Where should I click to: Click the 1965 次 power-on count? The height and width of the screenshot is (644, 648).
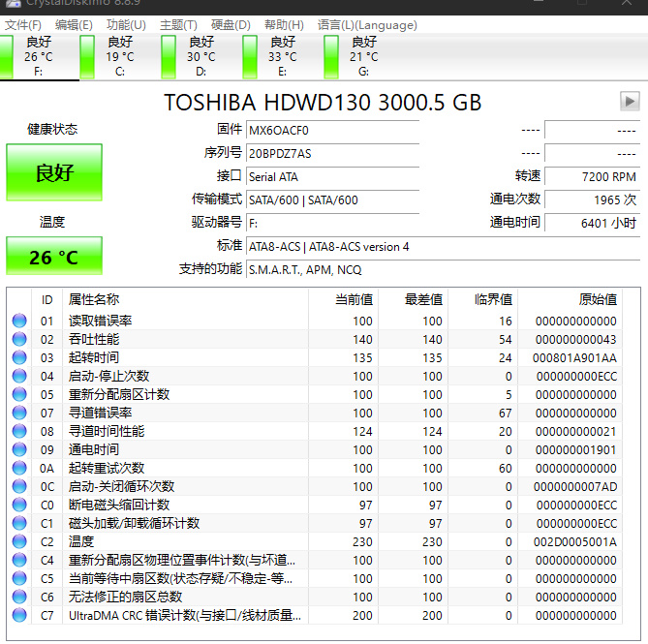(593, 199)
